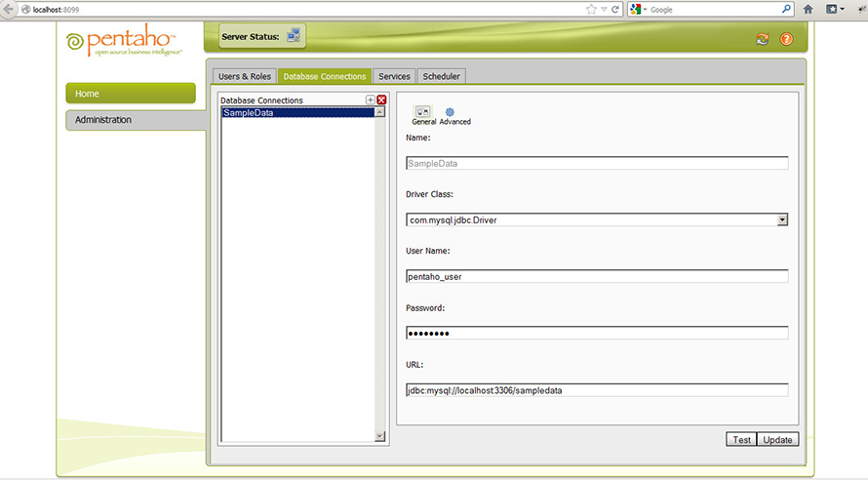Click the Google search magnifier icon

(786, 9)
